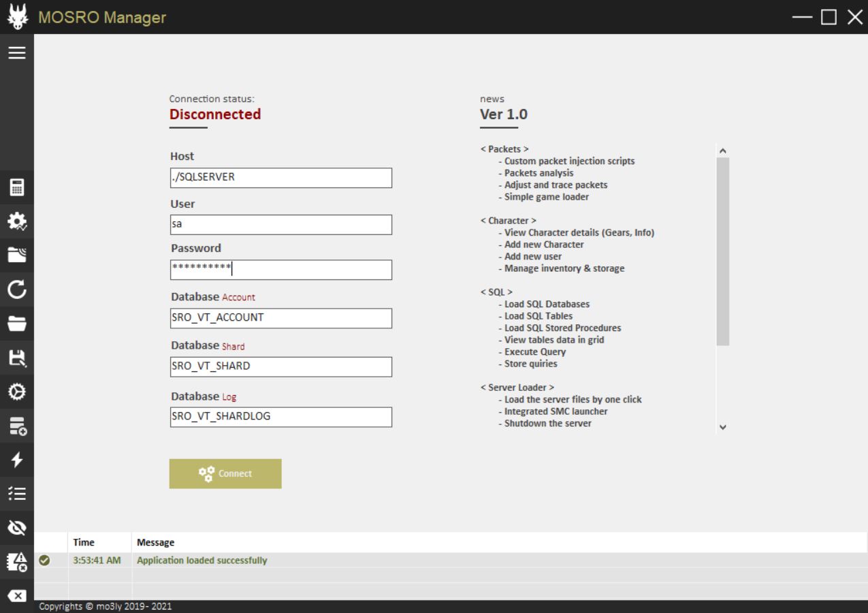The height and width of the screenshot is (613, 868).
Task: Click 'Load SQL Tables' line
Action: point(535,316)
